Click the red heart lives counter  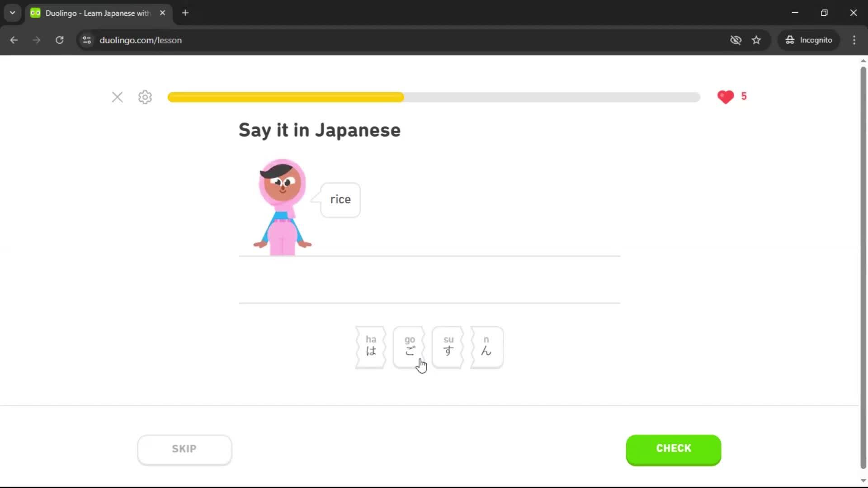pos(726,97)
